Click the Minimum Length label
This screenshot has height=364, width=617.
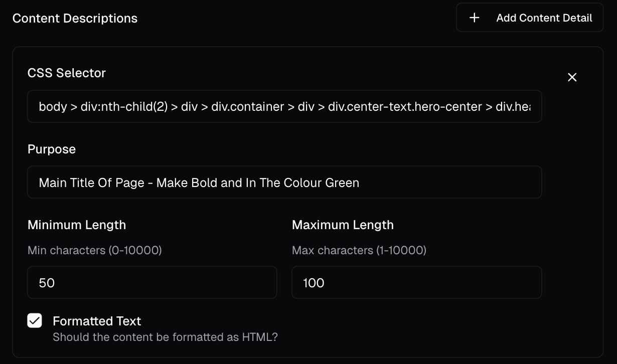point(77,225)
